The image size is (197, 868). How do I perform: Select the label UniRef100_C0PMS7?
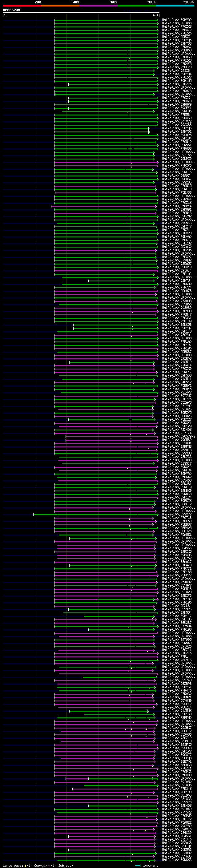[x=177, y=179]
